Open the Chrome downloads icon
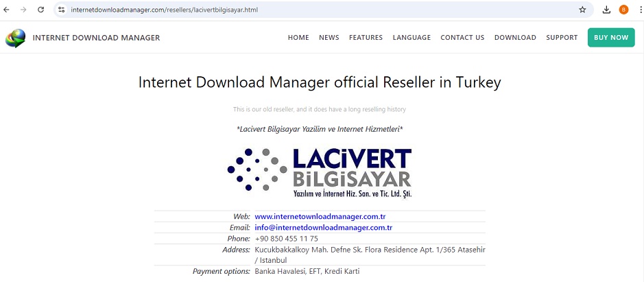 tap(606, 10)
